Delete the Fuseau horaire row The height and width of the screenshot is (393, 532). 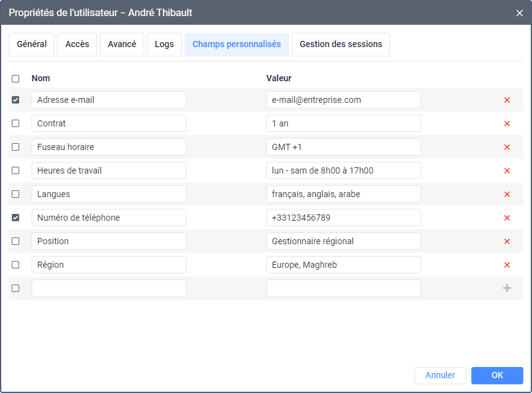[507, 147]
